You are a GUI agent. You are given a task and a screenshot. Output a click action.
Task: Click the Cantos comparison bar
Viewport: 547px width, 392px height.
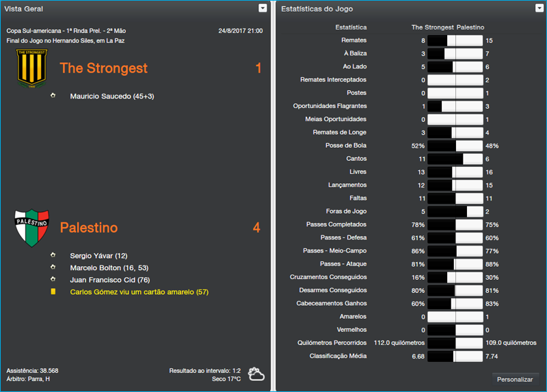coord(455,159)
